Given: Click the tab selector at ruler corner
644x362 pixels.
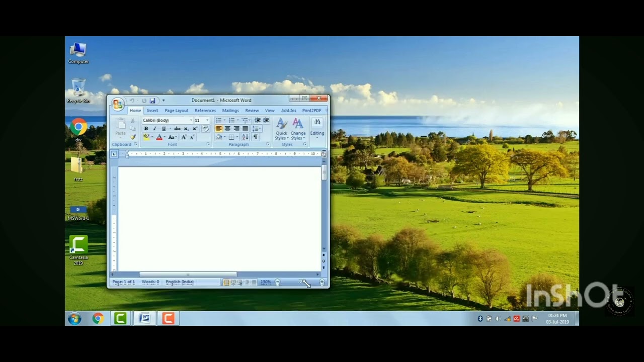Looking at the screenshot, I should [114, 154].
